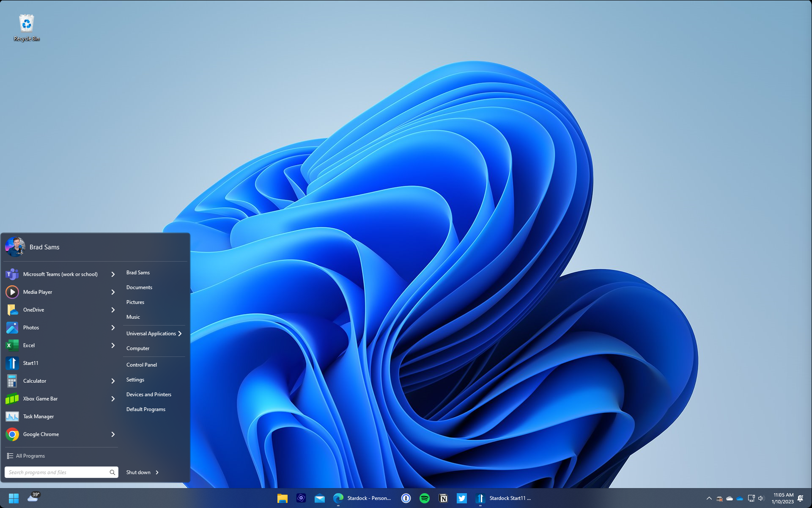The image size is (812, 508).
Task: Open Universal Applications submenu expander
Action: click(x=181, y=333)
